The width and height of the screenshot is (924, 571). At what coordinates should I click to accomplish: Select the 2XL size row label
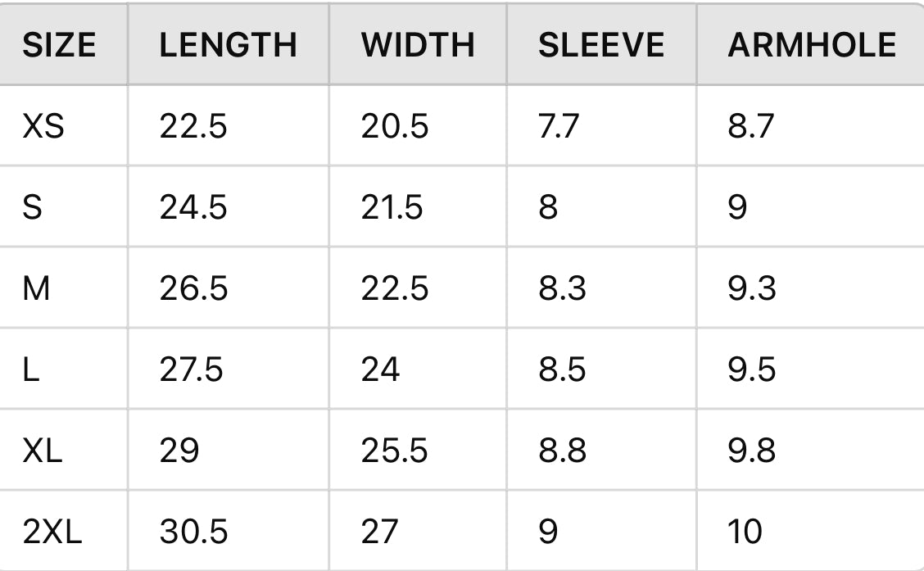[52, 532]
